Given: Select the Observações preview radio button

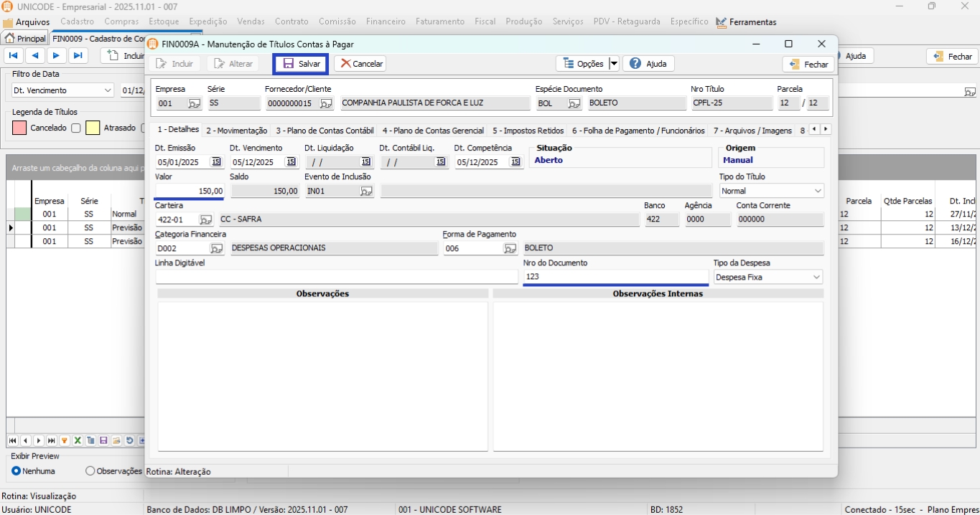Looking at the screenshot, I should 90,471.
